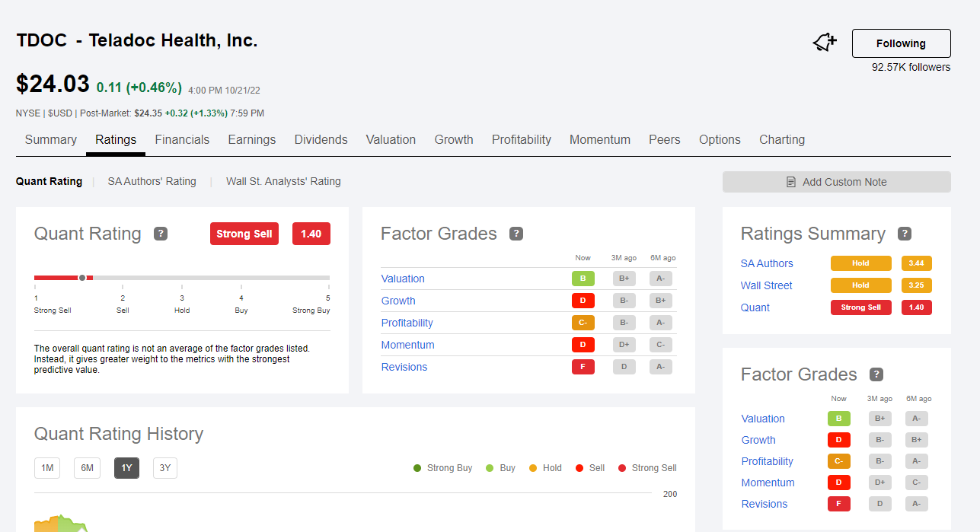Open Growth link in sidebar Factor Grades
This screenshot has height=532, width=980.
[758, 440]
